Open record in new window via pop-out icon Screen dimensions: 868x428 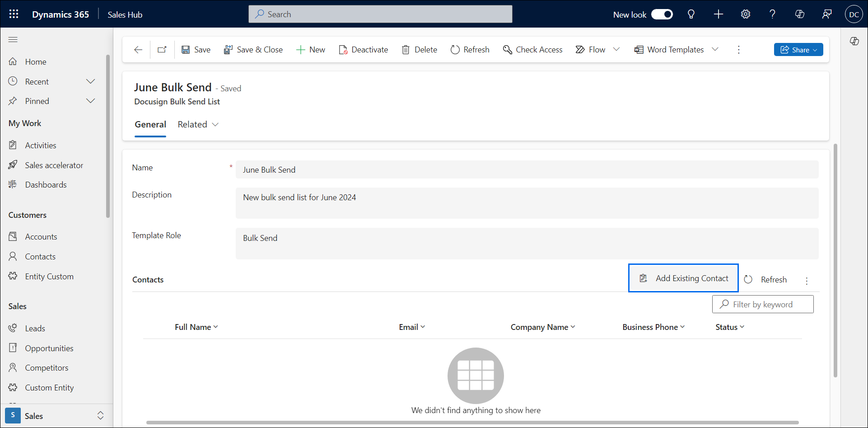pos(162,49)
